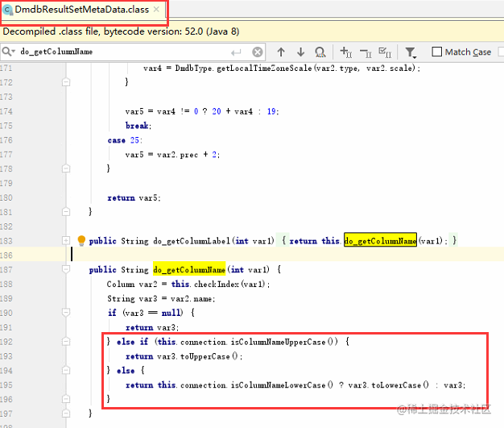Expand folded do_getColumnLabel method
Viewport: 504px width, 428px height.
point(66,240)
